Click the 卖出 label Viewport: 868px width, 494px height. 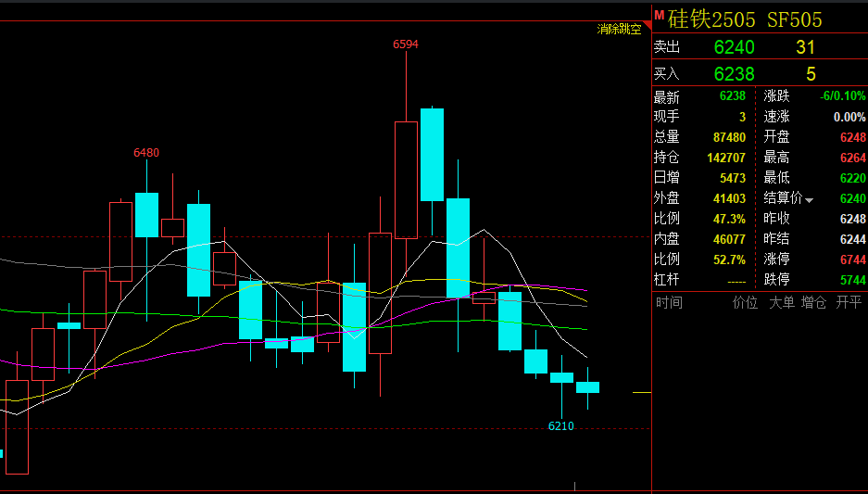(666, 47)
